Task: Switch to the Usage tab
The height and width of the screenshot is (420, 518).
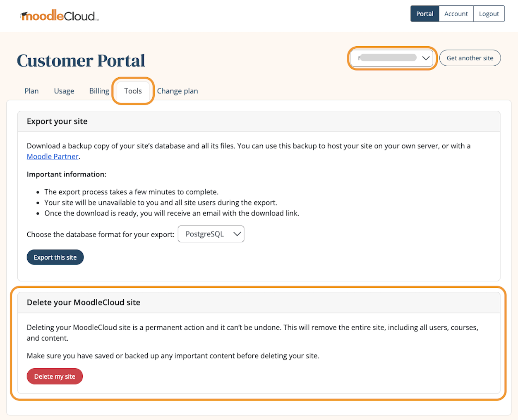Action: point(64,91)
